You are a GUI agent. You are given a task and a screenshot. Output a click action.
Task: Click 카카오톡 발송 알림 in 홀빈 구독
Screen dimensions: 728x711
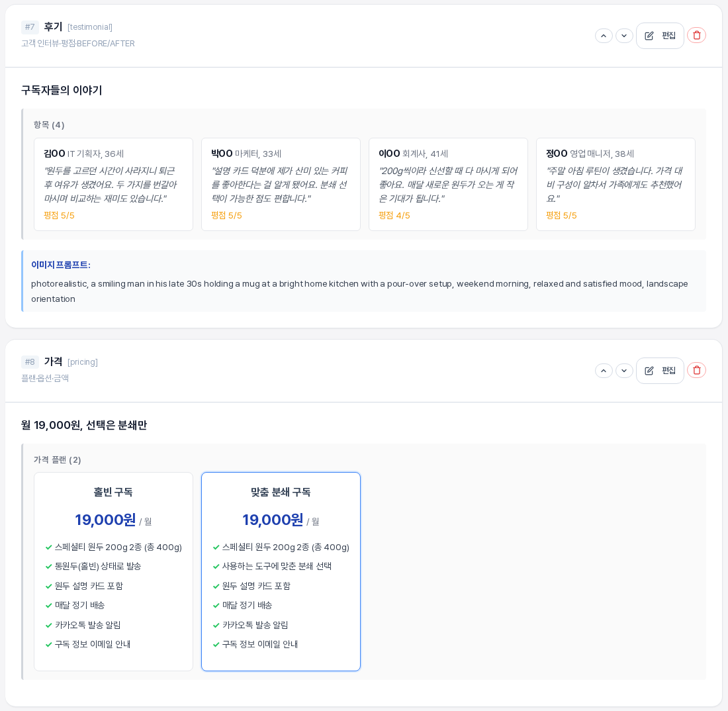pos(88,625)
